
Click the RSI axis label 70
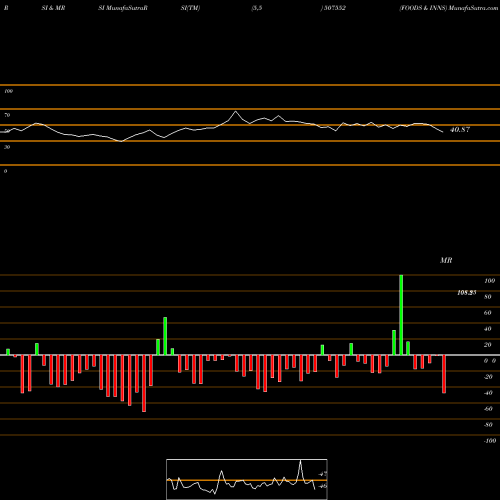pyautogui.click(x=7, y=115)
